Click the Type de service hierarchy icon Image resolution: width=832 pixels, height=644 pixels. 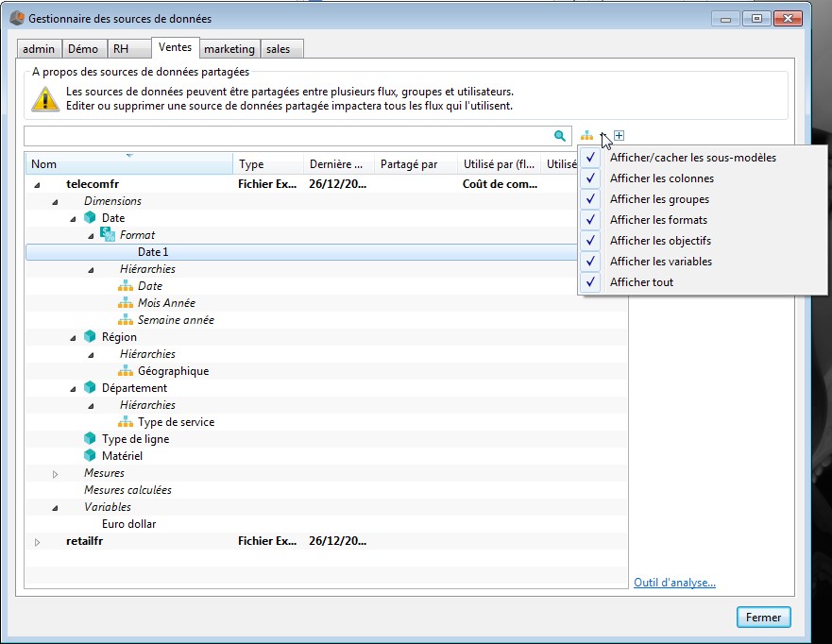coord(126,422)
